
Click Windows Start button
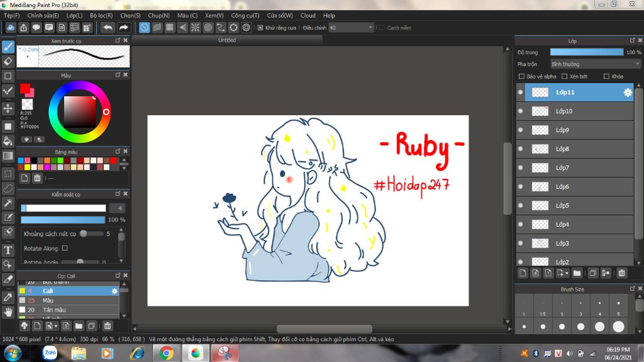[13, 353]
